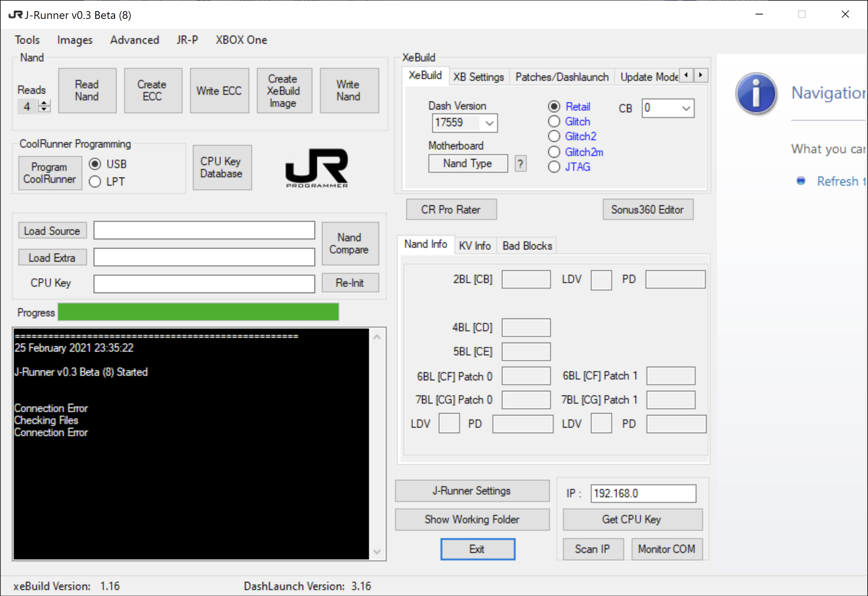Select the JTAG build type
868x596 pixels.
(554, 167)
